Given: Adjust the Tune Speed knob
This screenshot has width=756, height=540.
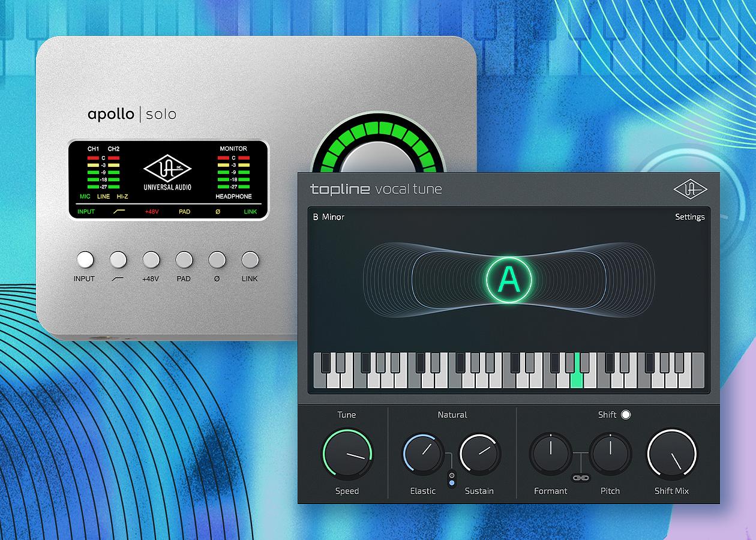Looking at the screenshot, I should [347, 453].
